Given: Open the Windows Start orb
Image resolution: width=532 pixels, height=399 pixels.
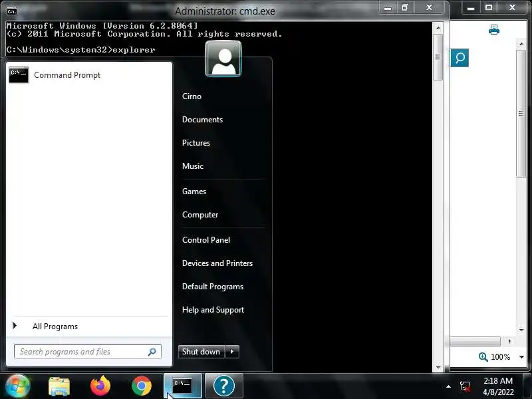Looking at the screenshot, I should [x=18, y=386].
